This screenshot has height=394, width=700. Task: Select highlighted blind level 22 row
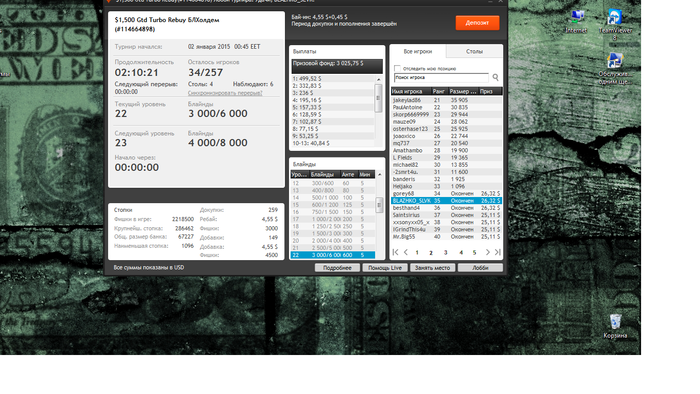point(333,255)
